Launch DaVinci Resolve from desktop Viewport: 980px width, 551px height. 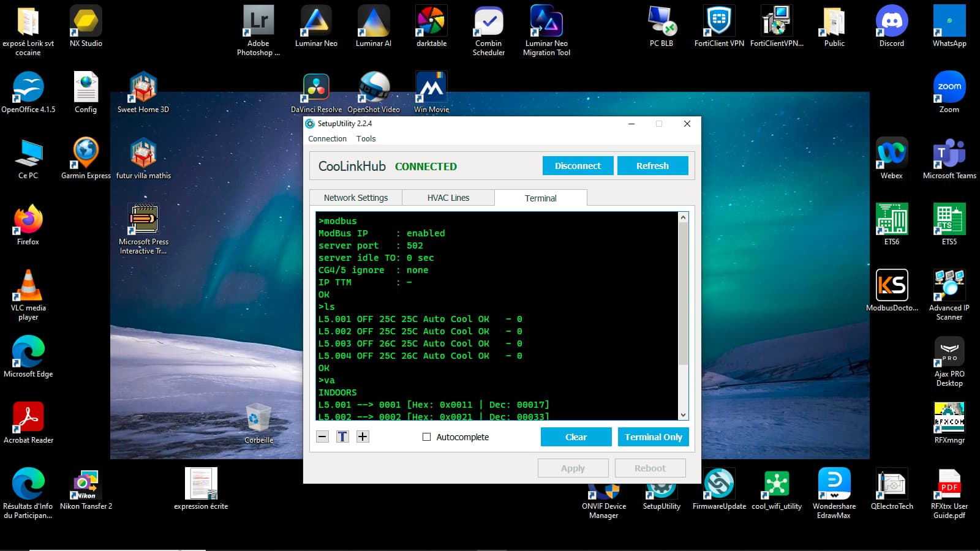tap(316, 88)
